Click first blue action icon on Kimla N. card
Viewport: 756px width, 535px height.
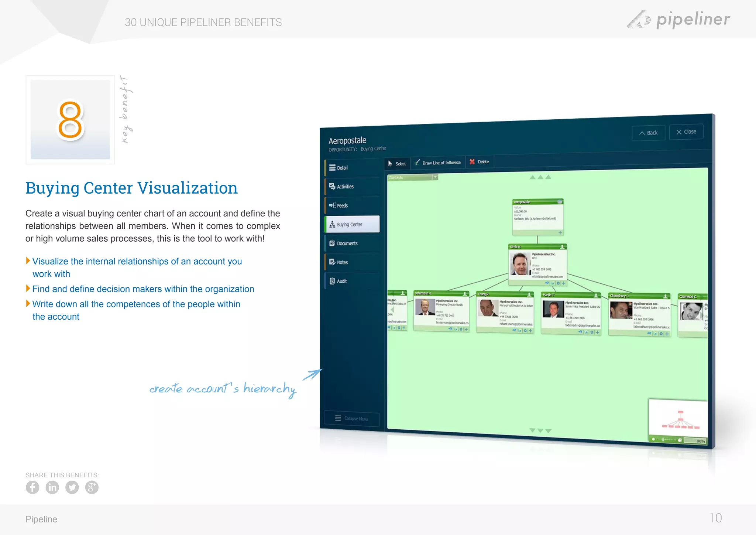[x=547, y=283]
